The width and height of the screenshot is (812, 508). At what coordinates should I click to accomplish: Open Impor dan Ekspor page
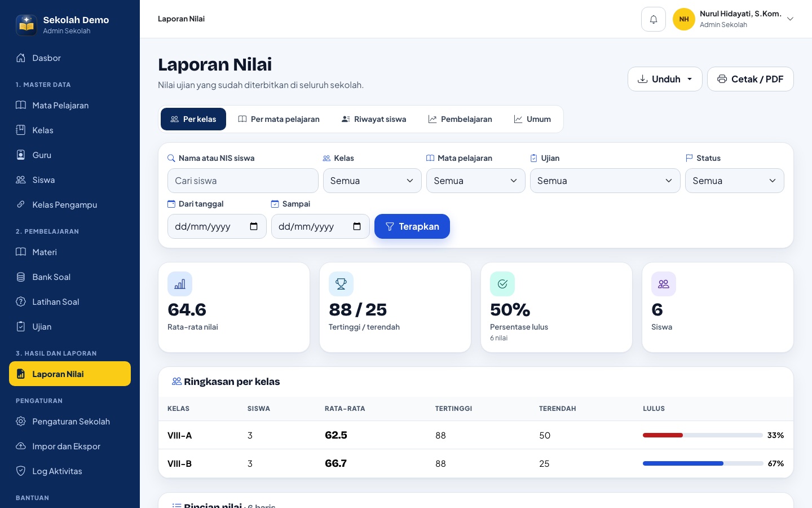coord(70,446)
